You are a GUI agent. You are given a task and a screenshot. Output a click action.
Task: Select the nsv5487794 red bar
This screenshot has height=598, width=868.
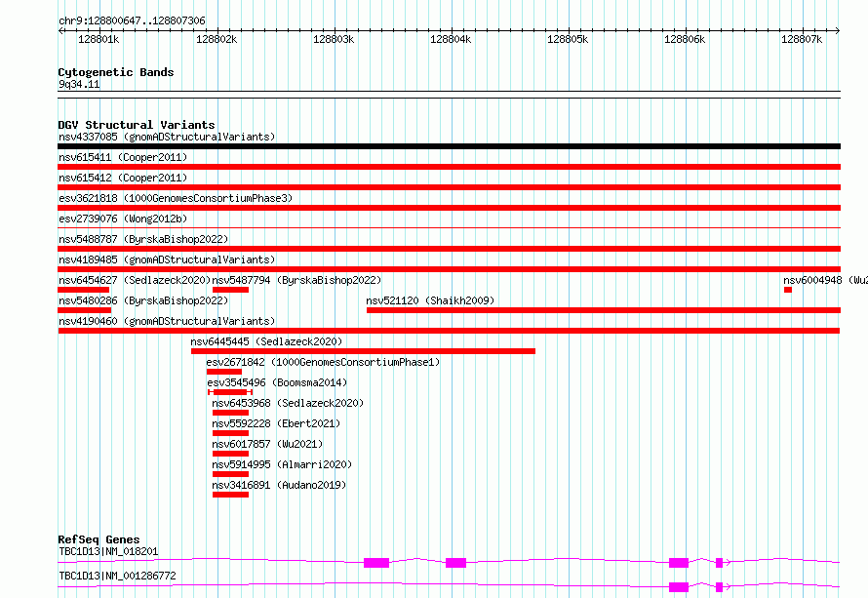click(231, 290)
